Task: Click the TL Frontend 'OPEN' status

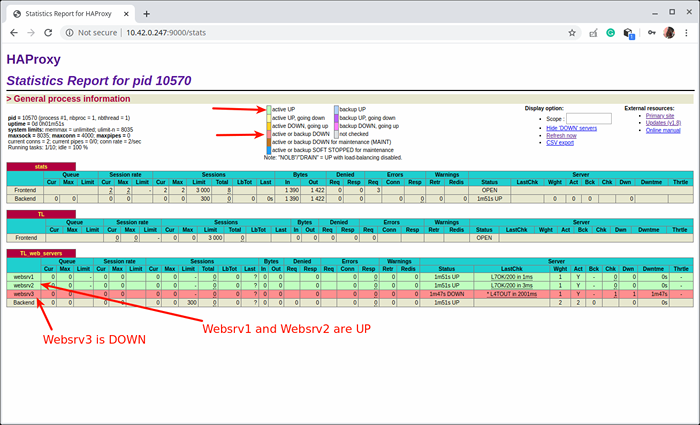Action: click(x=484, y=238)
